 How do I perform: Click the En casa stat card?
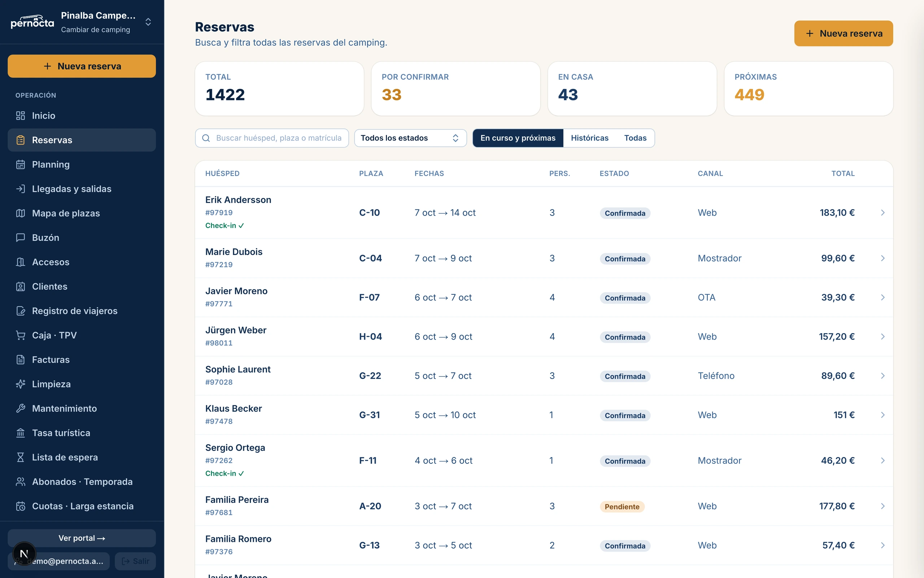pos(632,89)
